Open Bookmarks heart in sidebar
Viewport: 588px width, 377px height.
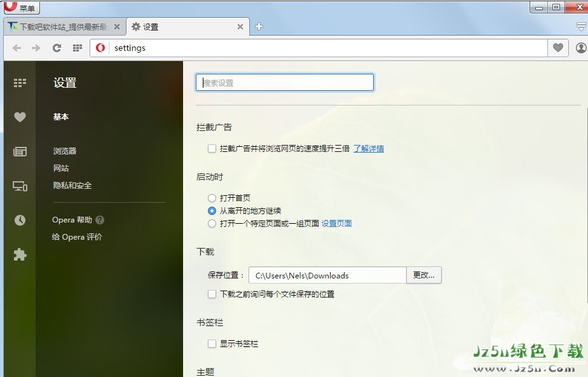pyautogui.click(x=20, y=117)
